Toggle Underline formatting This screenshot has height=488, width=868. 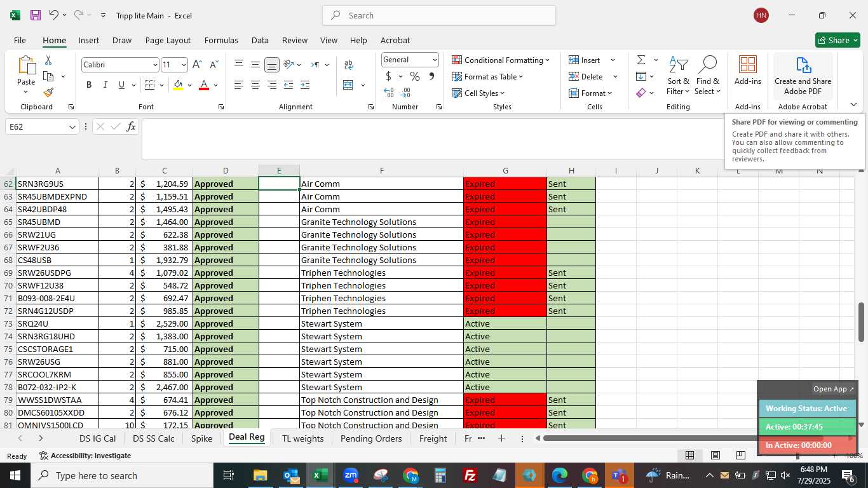121,85
